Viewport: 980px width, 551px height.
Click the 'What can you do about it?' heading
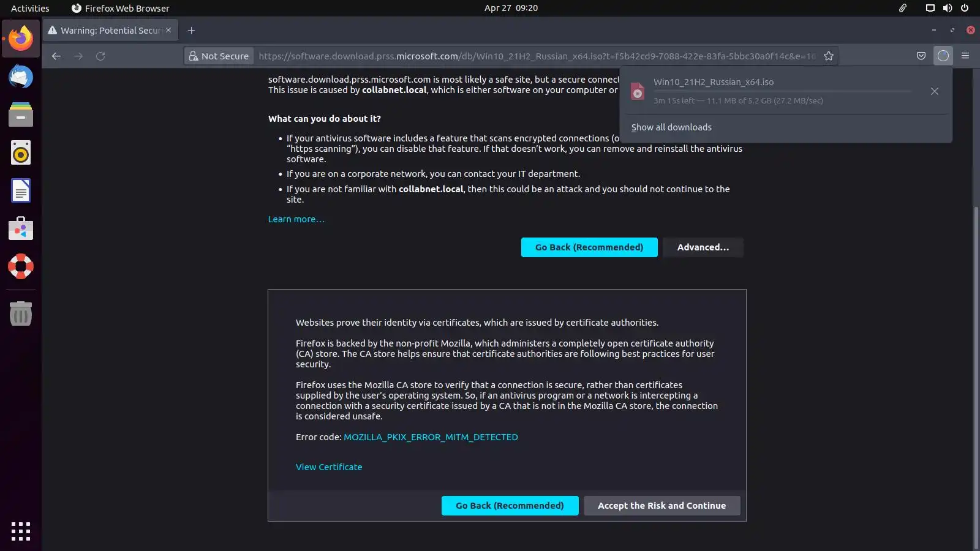tap(325, 119)
